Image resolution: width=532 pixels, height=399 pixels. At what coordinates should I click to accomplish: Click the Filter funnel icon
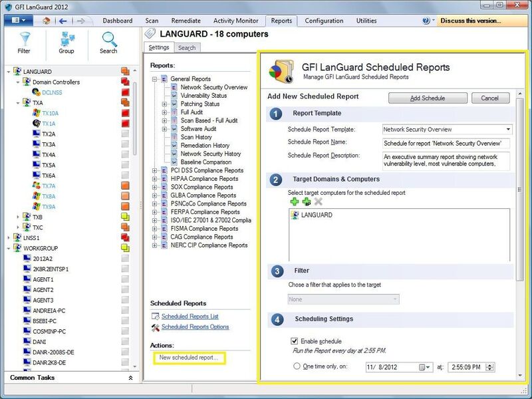(x=25, y=40)
